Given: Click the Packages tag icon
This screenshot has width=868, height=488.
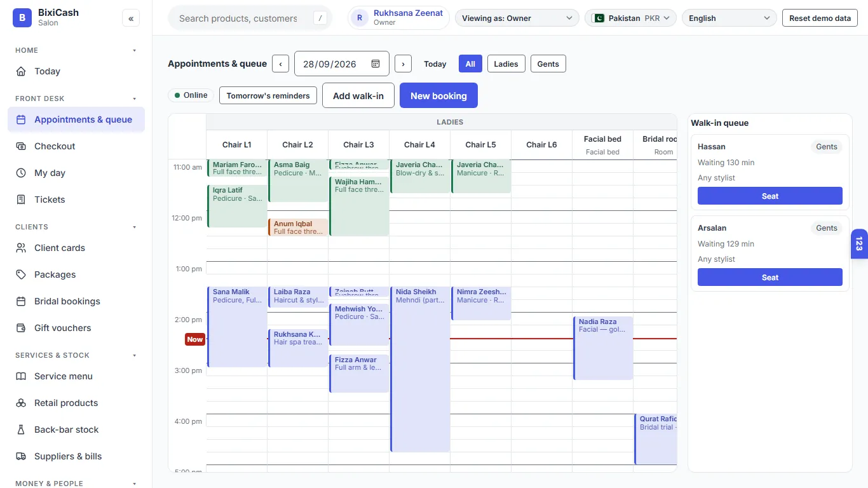Looking at the screenshot, I should (x=21, y=274).
